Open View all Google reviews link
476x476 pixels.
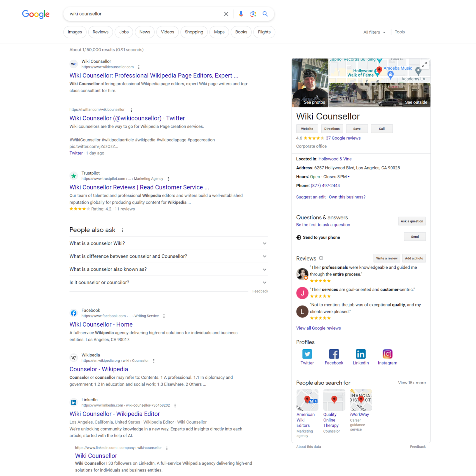(x=319, y=328)
